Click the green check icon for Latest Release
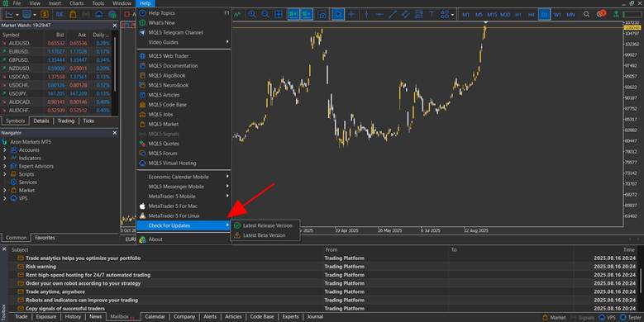 click(237, 225)
